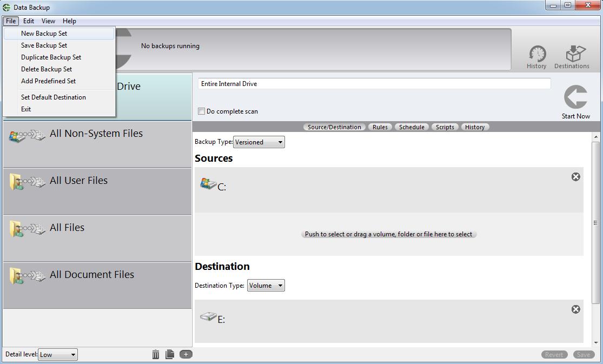Push to select a source volume

[x=388, y=234]
